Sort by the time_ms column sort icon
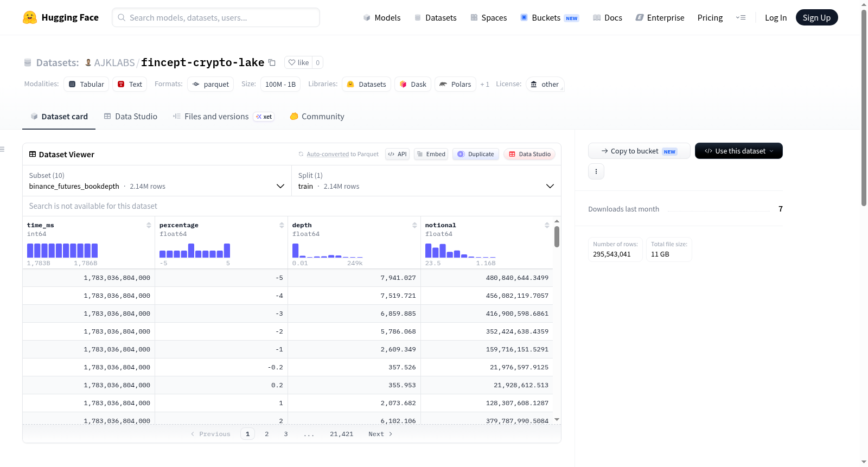Image resolution: width=868 pixels, height=467 pixels. tap(149, 225)
